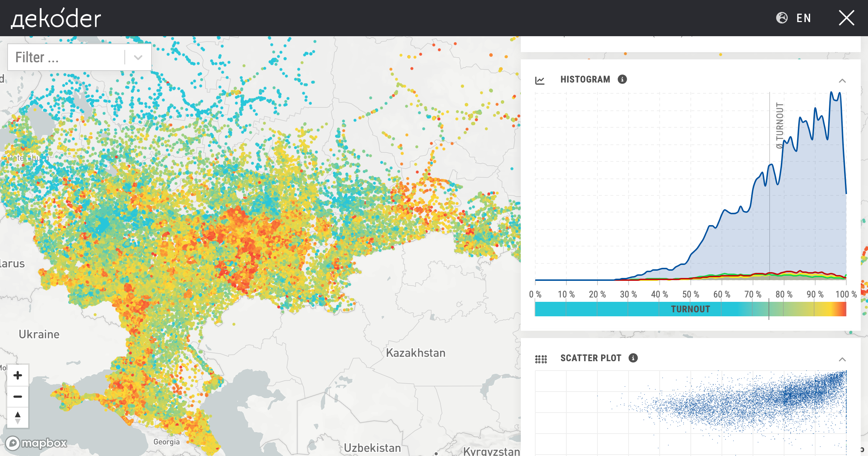868x456 pixels.
Task: Select the SCATTER PLOT heading
Action: (x=591, y=358)
